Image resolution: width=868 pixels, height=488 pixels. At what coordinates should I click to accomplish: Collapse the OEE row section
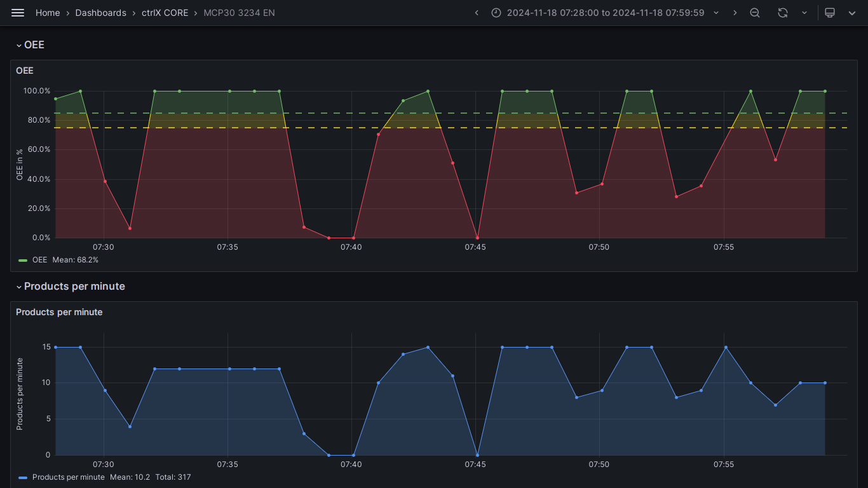[19, 45]
